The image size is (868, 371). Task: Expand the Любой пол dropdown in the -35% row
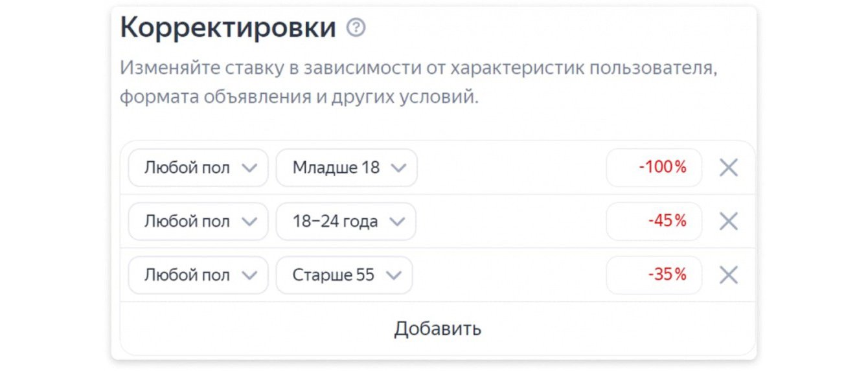198,275
